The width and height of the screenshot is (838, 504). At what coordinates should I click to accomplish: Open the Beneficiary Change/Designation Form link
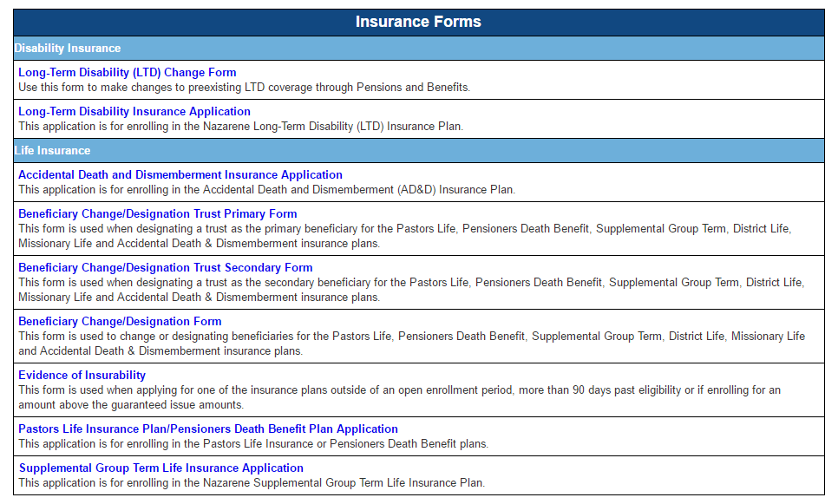point(120,322)
